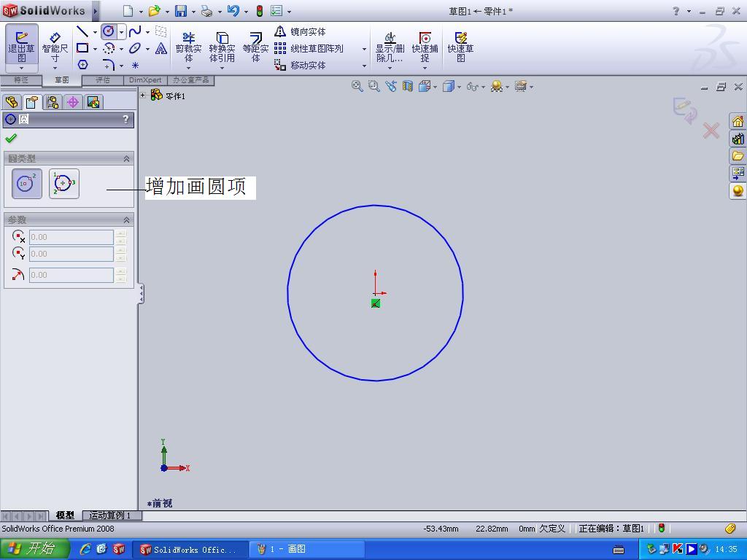The height and width of the screenshot is (560, 747).
Task: Switch to the 草图 tab
Action: tap(62, 80)
